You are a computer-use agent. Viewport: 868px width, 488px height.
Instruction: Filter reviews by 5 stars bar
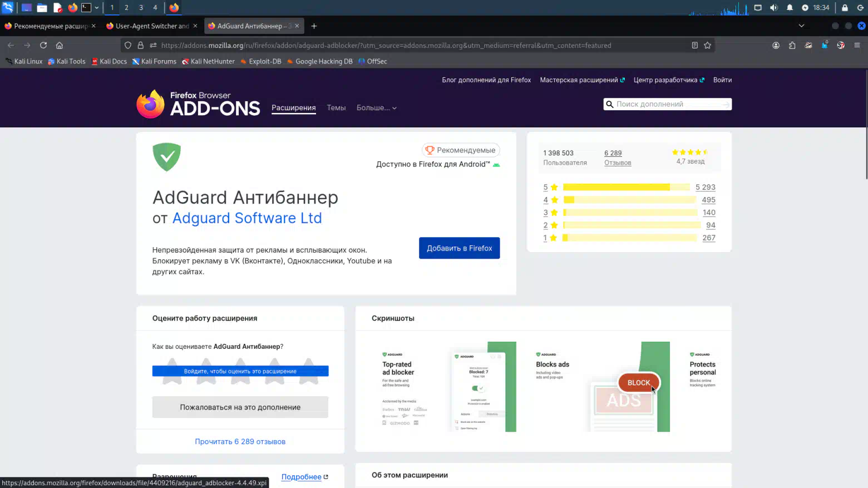coord(627,188)
